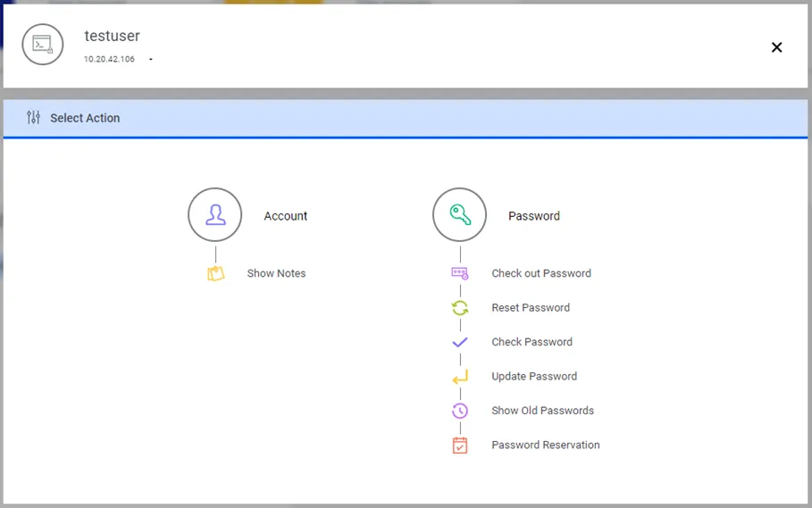Click the Password Reservation calendar icon

[x=460, y=445]
